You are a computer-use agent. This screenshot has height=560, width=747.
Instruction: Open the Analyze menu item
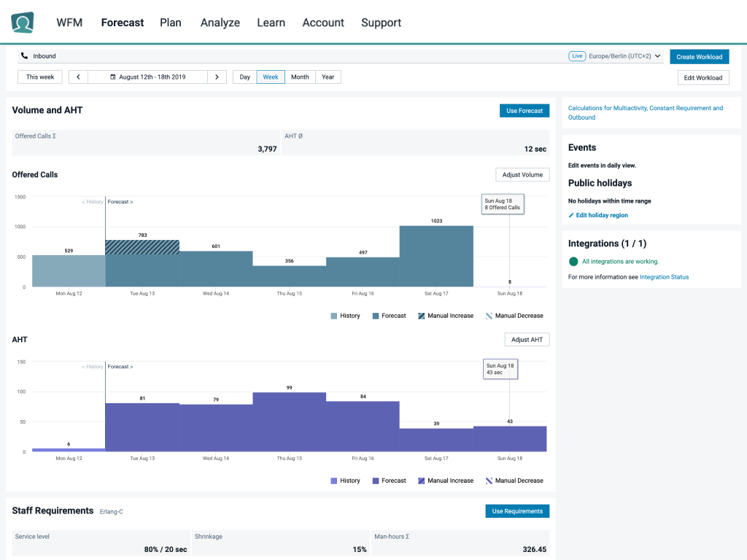[x=220, y=23]
